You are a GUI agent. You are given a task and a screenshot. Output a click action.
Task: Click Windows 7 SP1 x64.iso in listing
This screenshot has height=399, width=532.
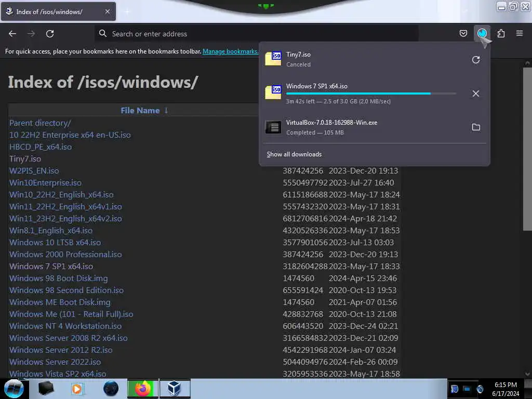(51, 266)
